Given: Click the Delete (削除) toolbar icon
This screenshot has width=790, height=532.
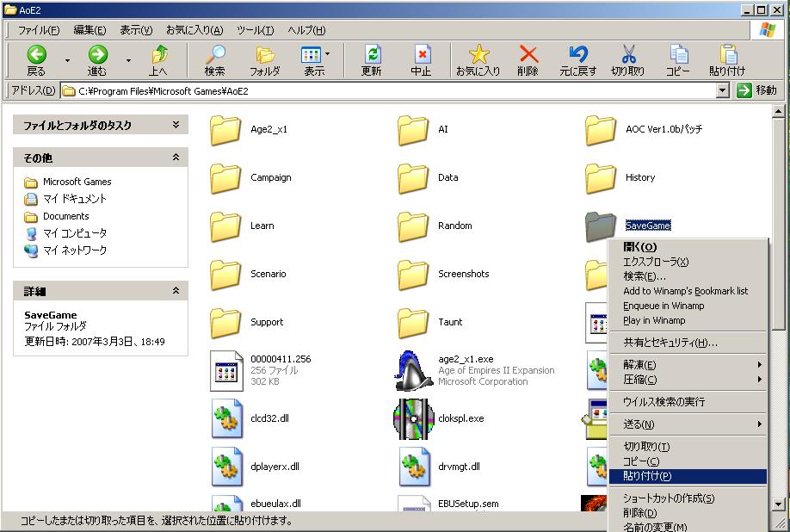Looking at the screenshot, I should click(528, 60).
